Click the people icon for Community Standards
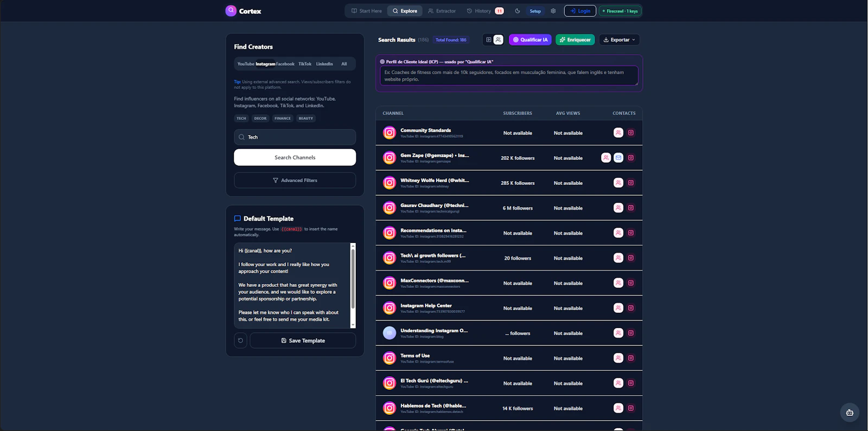The width and height of the screenshot is (868, 431). pos(618,133)
